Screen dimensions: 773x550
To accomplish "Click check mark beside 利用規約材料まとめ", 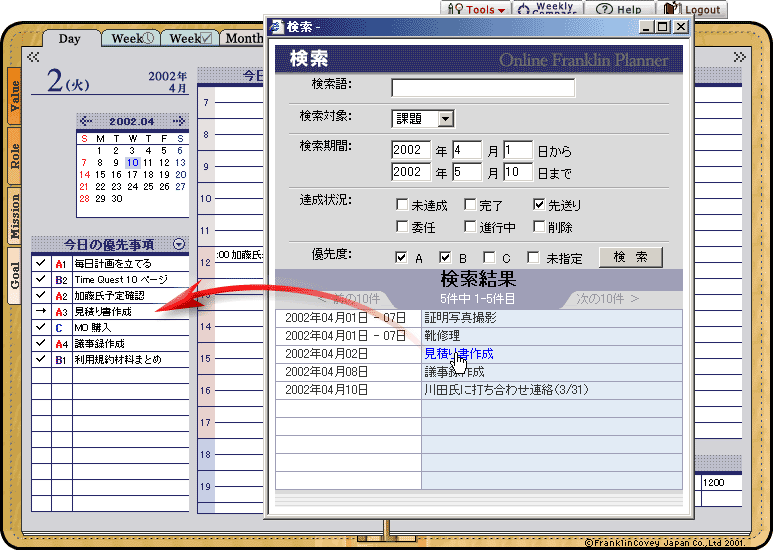I will click(41, 359).
